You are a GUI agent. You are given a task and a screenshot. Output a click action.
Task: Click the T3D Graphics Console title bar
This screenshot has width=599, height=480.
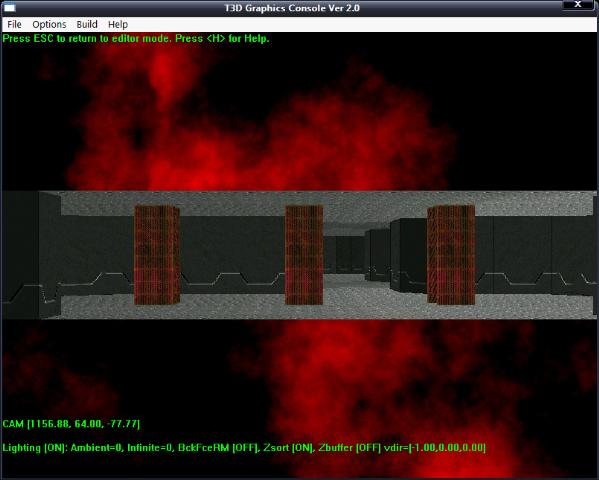coord(292,8)
